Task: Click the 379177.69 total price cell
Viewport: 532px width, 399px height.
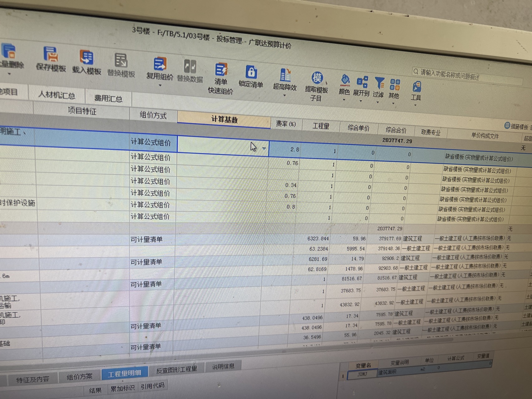Action: tap(384, 239)
